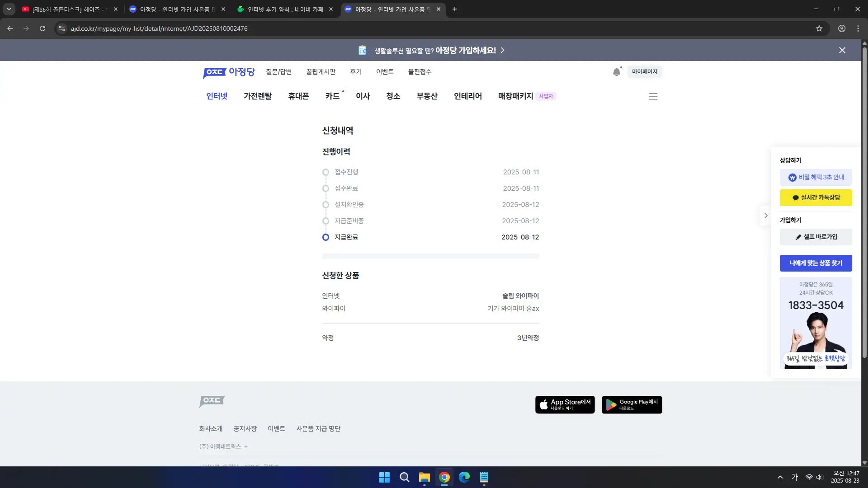The width and height of the screenshot is (868, 488).
Task: Click the 나에게 맞는 상품 찾기 button
Action: pos(816,263)
